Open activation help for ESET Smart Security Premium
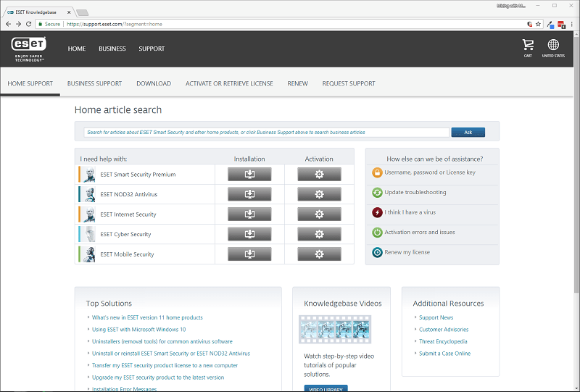Image resolution: width=580 pixels, height=392 pixels. pos(319,174)
